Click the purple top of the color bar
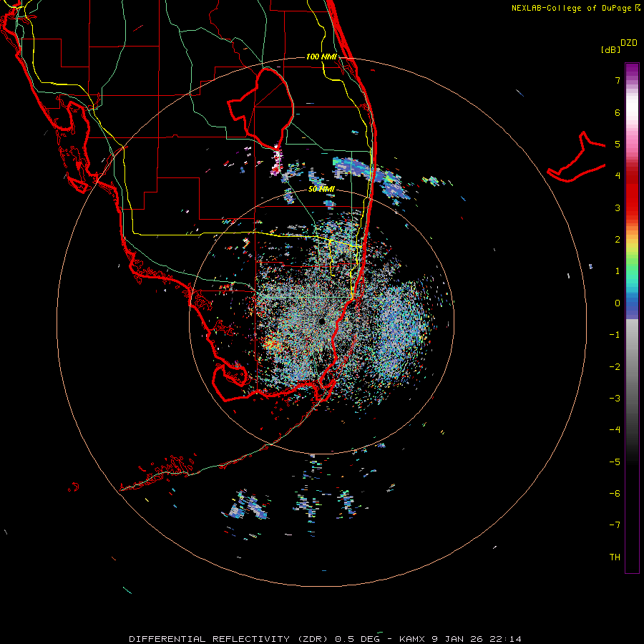Image resolution: width=644 pixels, height=644 pixels. (x=632, y=70)
